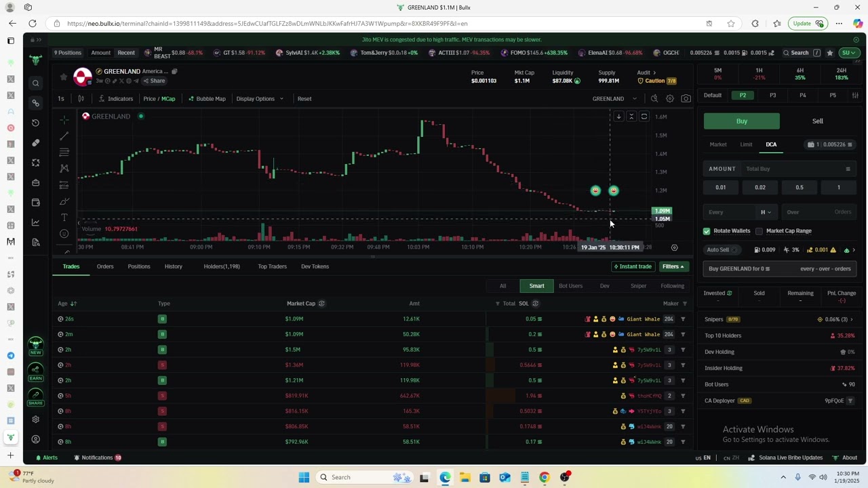Click the Share button
This screenshot has width=868, height=488.
tap(153, 81)
